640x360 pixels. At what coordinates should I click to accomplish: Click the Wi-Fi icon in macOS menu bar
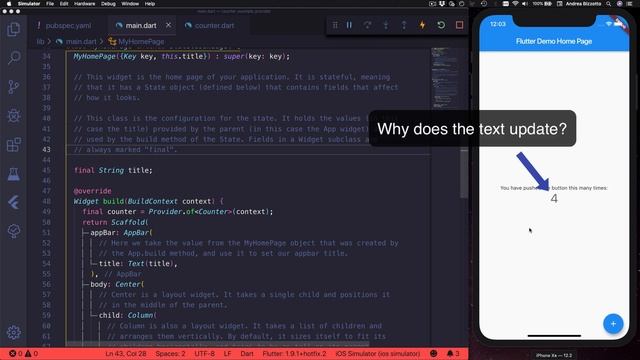tap(515, 4)
